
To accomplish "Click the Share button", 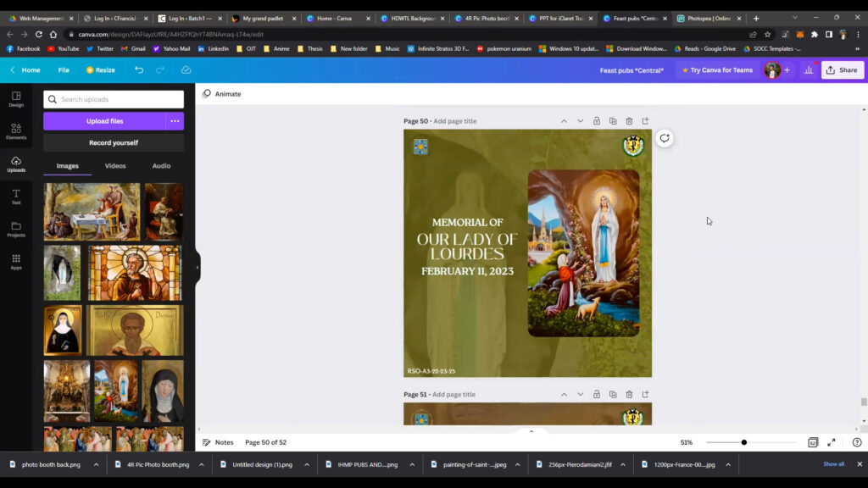I will 842,70.
